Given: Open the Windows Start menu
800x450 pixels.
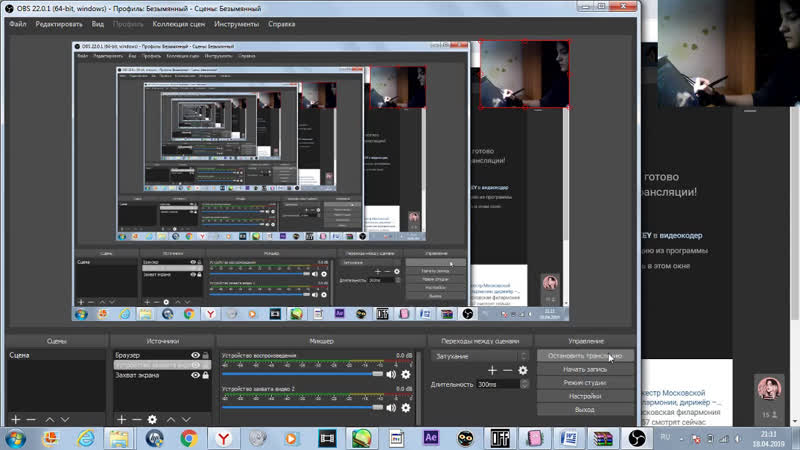Looking at the screenshot, I should [x=15, y=438].
